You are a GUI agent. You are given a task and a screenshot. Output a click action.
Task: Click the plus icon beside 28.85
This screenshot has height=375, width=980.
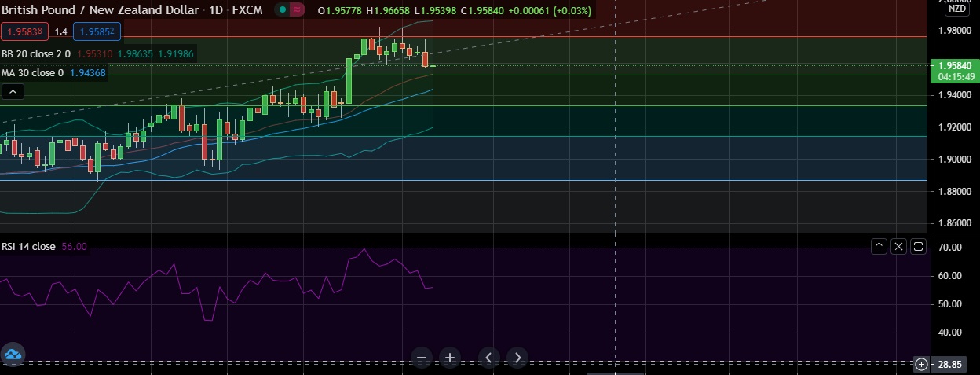[x=921, y=364]
